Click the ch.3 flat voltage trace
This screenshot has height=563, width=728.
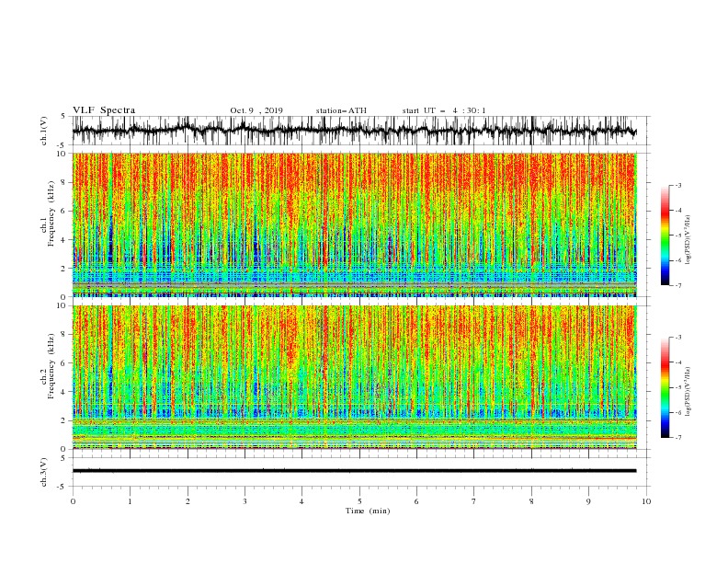[x=354, y=471]
